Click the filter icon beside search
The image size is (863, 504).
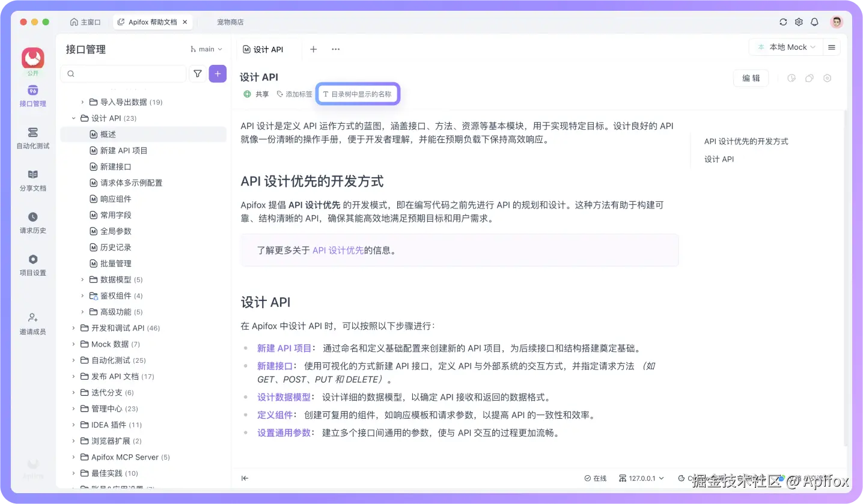(197, 74)
